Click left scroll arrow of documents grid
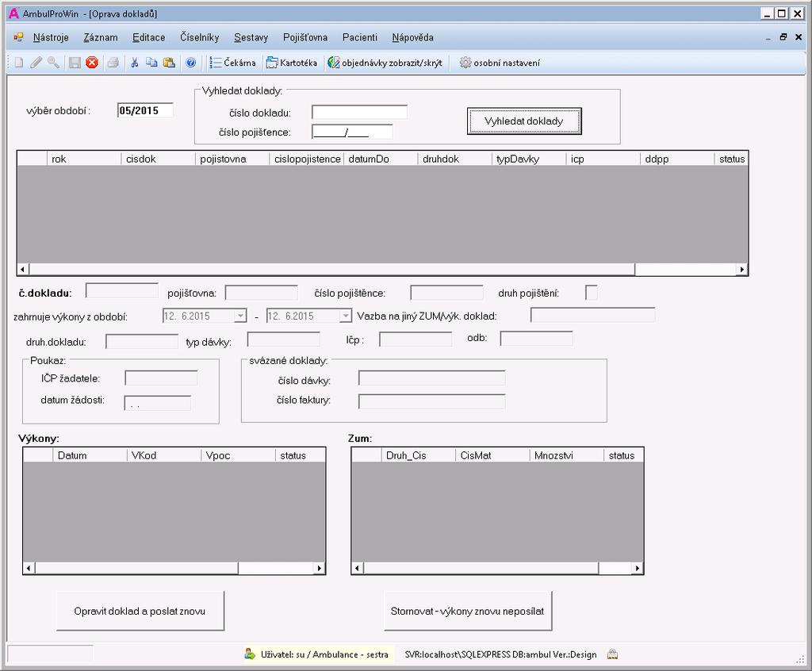 (22, 270)
